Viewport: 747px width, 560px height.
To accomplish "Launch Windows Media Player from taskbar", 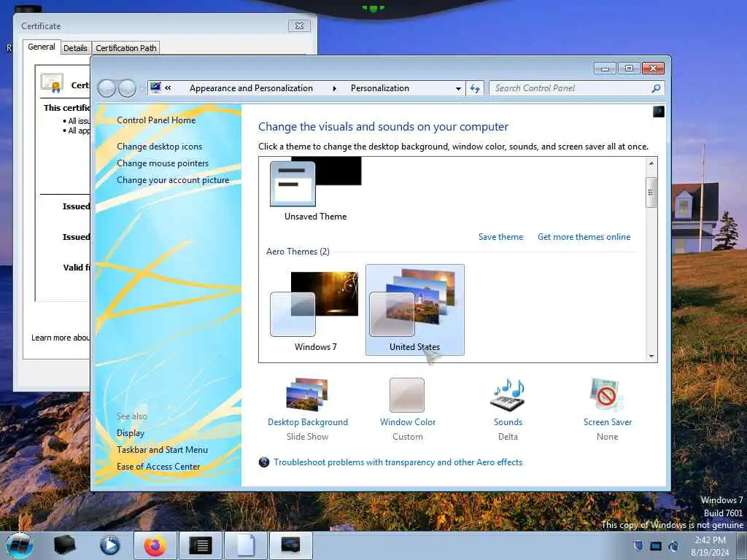I will (109, 545).
